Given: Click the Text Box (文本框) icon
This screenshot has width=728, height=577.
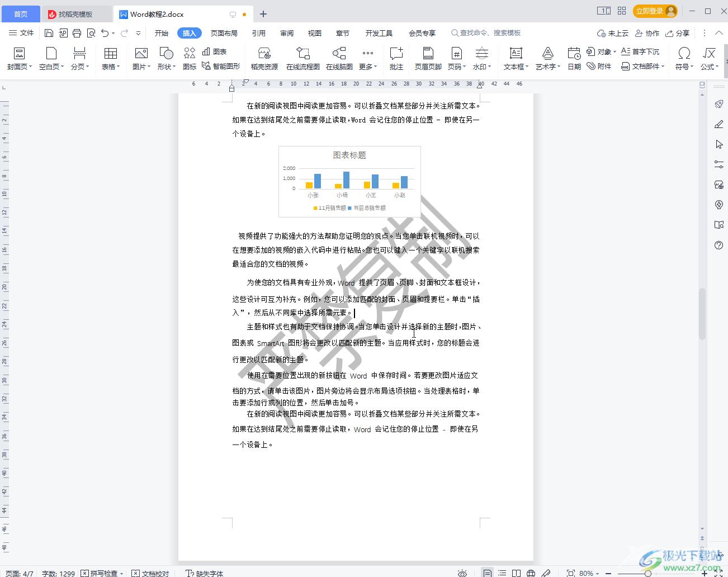Looking at the screenshot, I should [516, 54].
